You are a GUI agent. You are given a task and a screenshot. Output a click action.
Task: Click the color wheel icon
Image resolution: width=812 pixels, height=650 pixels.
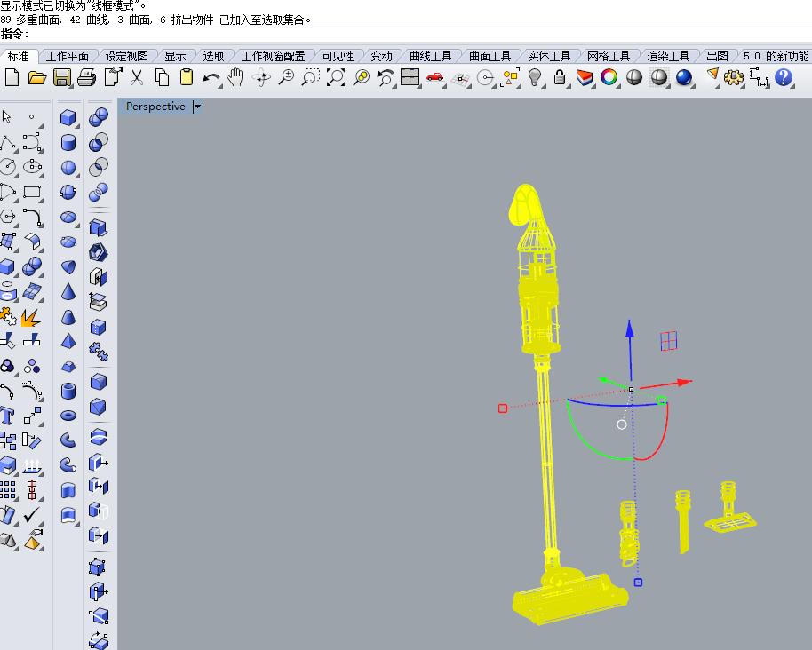point(609,77)
